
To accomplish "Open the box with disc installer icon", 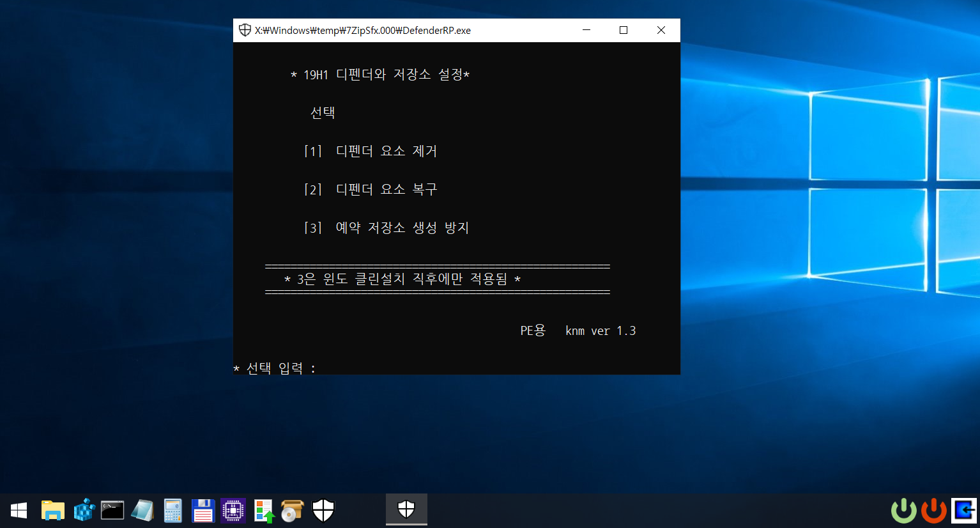I will [x=293, y=511].
